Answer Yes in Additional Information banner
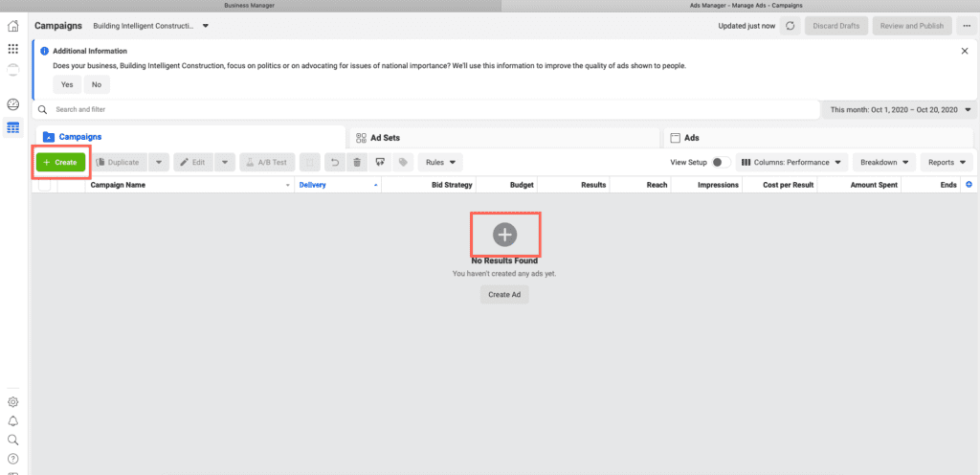The height and width of the screenshot is (475, 980). [67, 84]
